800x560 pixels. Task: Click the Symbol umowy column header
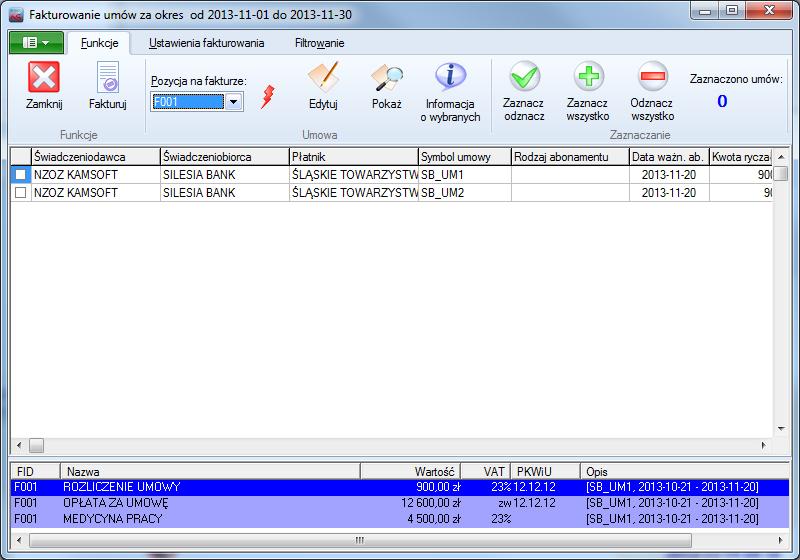pos(465,157)
